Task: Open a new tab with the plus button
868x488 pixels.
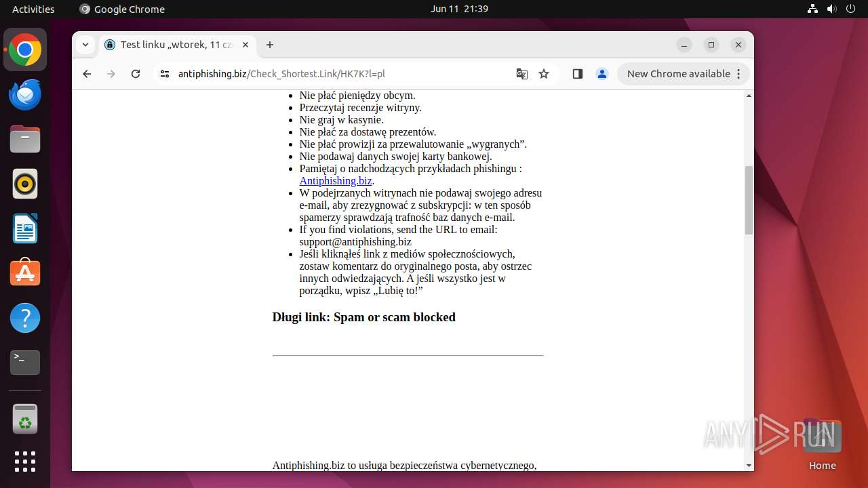Action: click(x=270, y=45)
